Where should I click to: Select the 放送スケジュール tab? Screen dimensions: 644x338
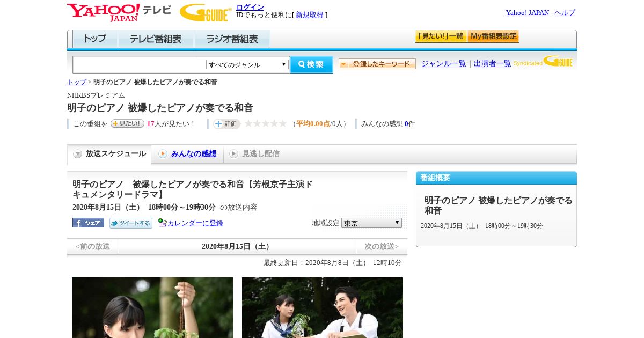(x=109, y=154)
